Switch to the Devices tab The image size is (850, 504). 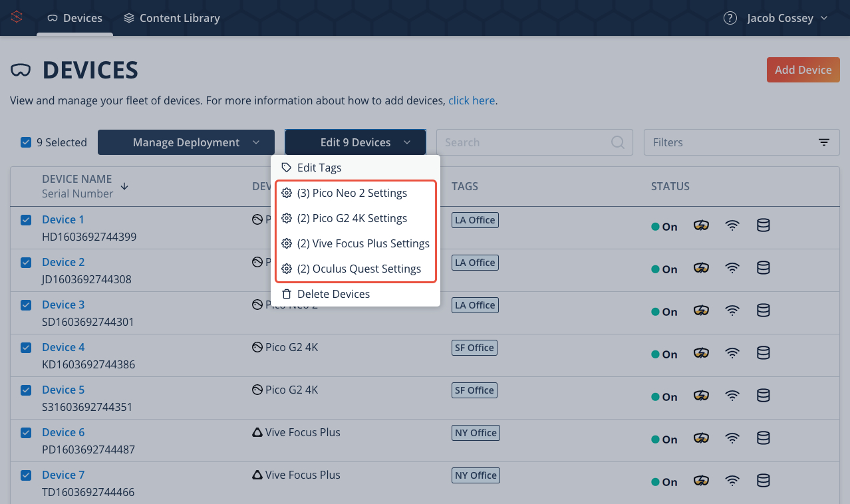pyautogui.click(x=74, y=18)
